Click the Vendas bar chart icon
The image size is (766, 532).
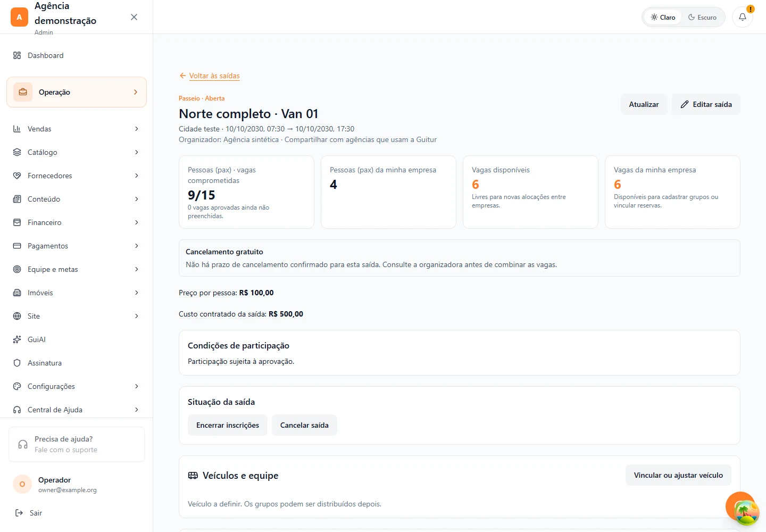pos(17,129)
